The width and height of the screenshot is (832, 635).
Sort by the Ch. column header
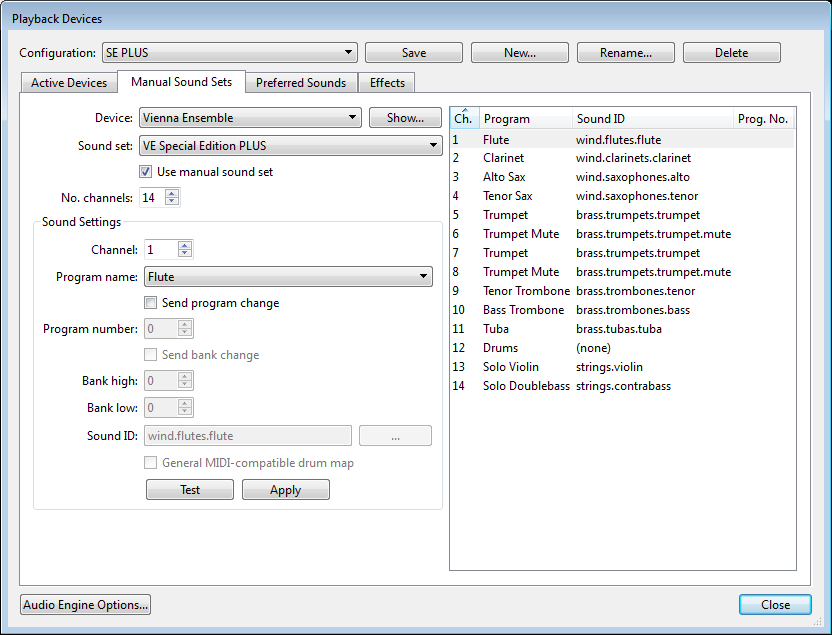click(x=465, y=118)
